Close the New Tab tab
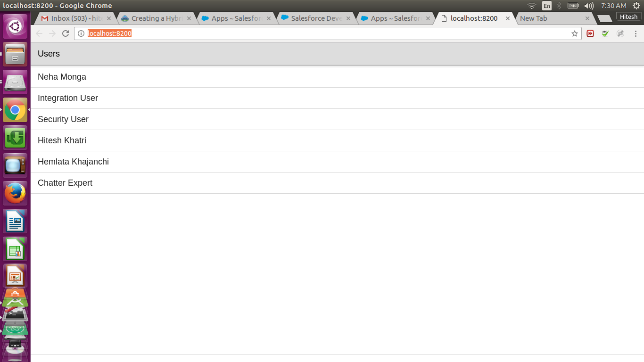This screenshot has width=644, height=362. point(587,18)
